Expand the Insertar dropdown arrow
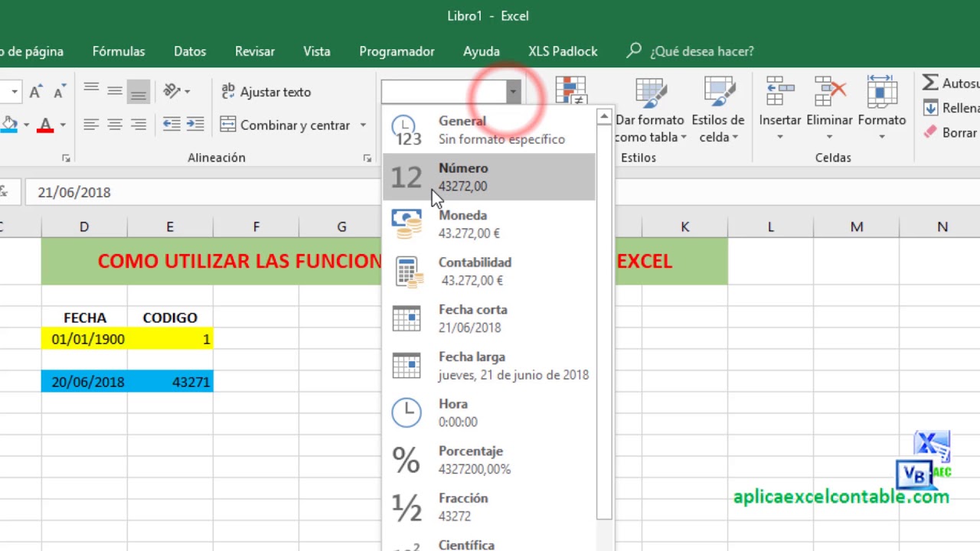 pos(780,137)
